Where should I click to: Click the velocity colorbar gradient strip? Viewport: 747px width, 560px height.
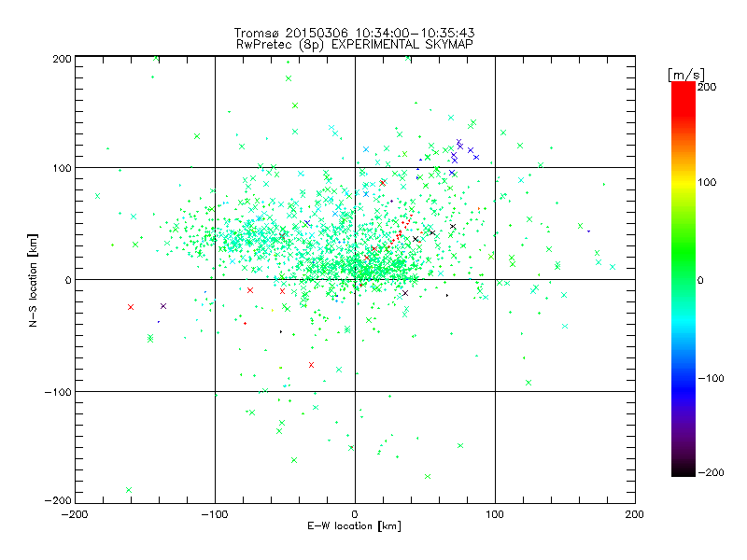click(684, 278)
